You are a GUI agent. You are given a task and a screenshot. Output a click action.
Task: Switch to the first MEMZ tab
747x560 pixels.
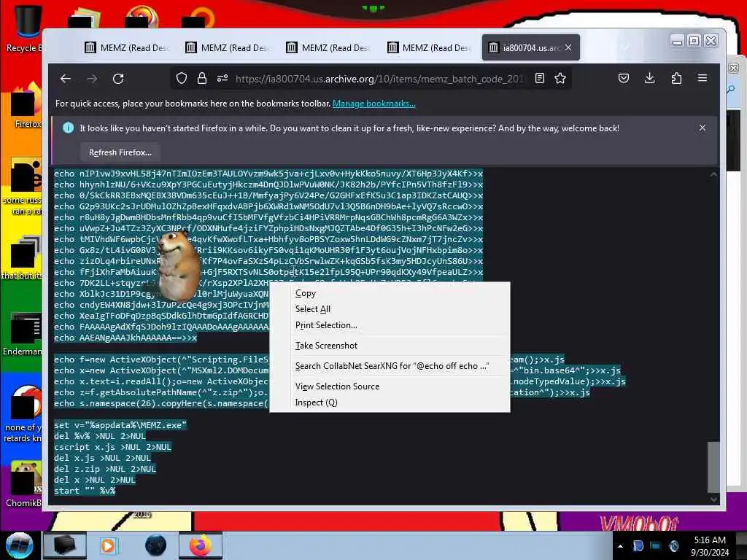(x=126, y=47)
